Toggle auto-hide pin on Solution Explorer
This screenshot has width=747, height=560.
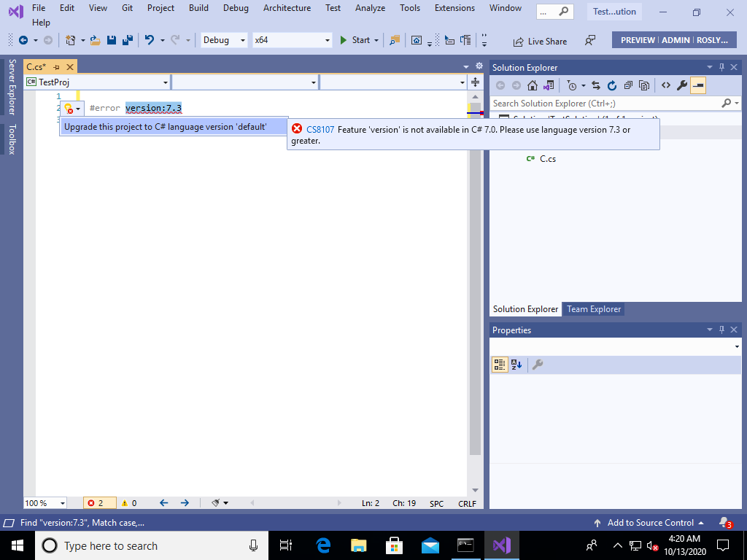click(x=721, y=67)
